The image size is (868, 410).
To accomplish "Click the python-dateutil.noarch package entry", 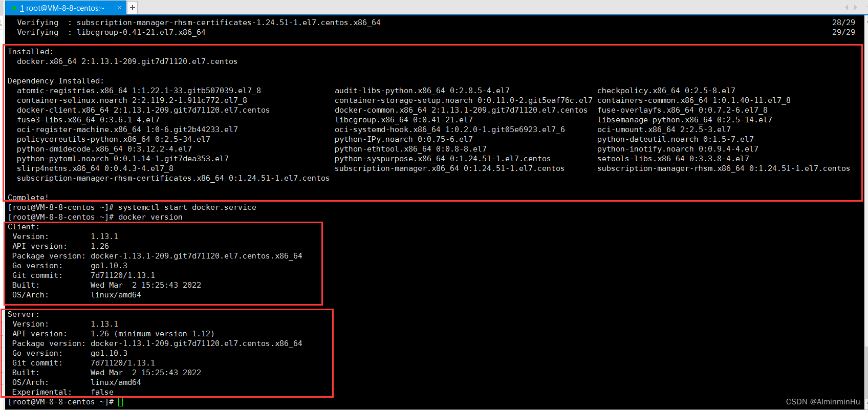I will click(x=676, y=139).
